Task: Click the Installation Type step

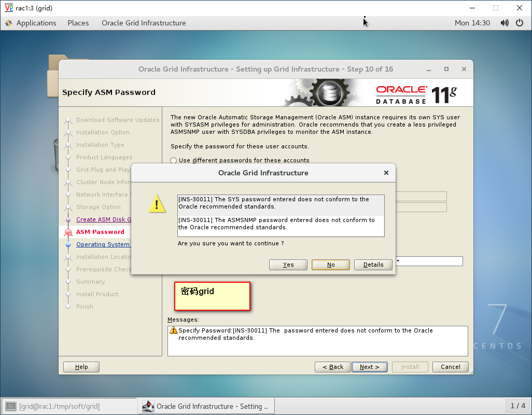Action: point(100,145)
